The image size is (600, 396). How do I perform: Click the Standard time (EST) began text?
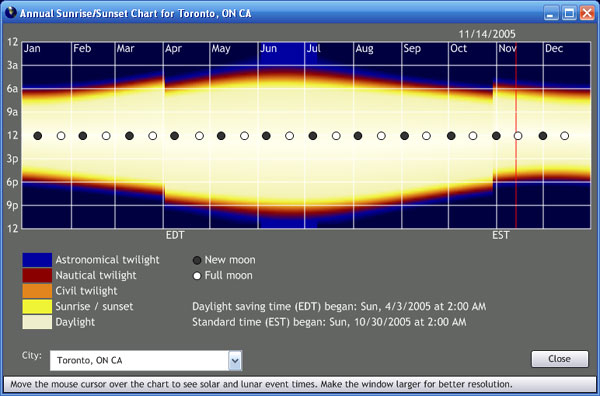coord(329,322)
